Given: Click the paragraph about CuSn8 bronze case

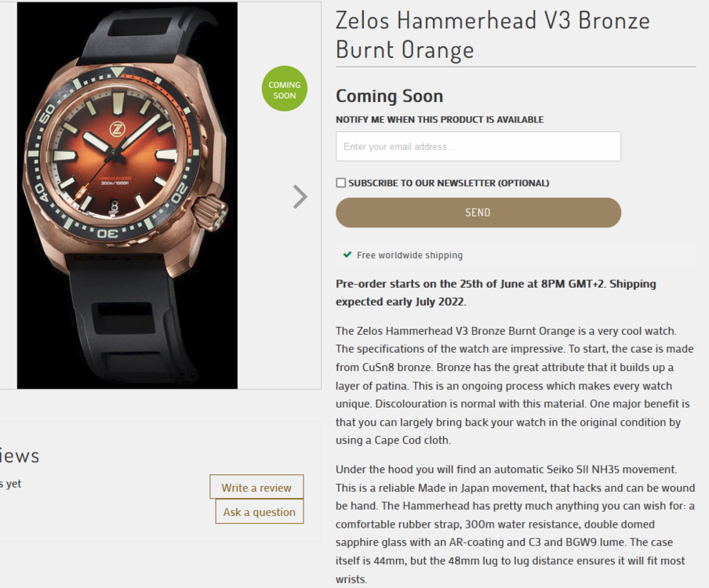Looking at the screenshot, I should click(514, 385).
